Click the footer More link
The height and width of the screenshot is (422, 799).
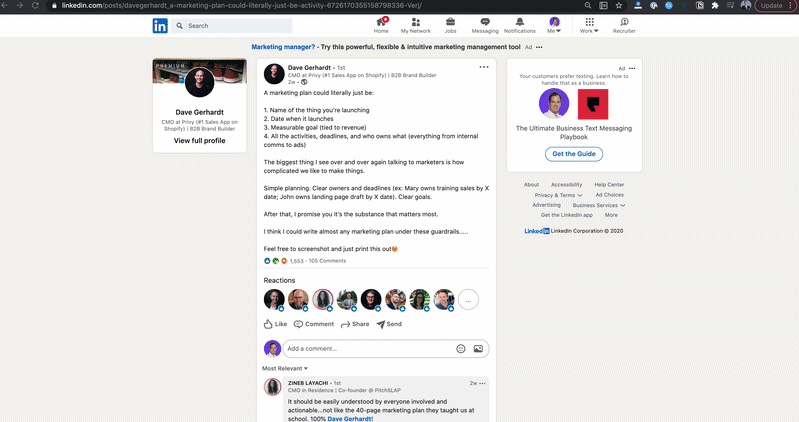coord(611,215)
